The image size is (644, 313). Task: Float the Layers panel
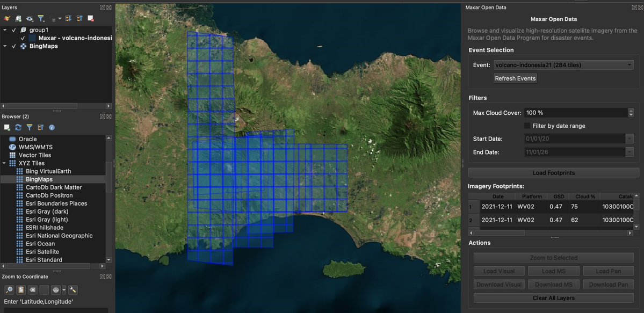[x=103, y=8]
